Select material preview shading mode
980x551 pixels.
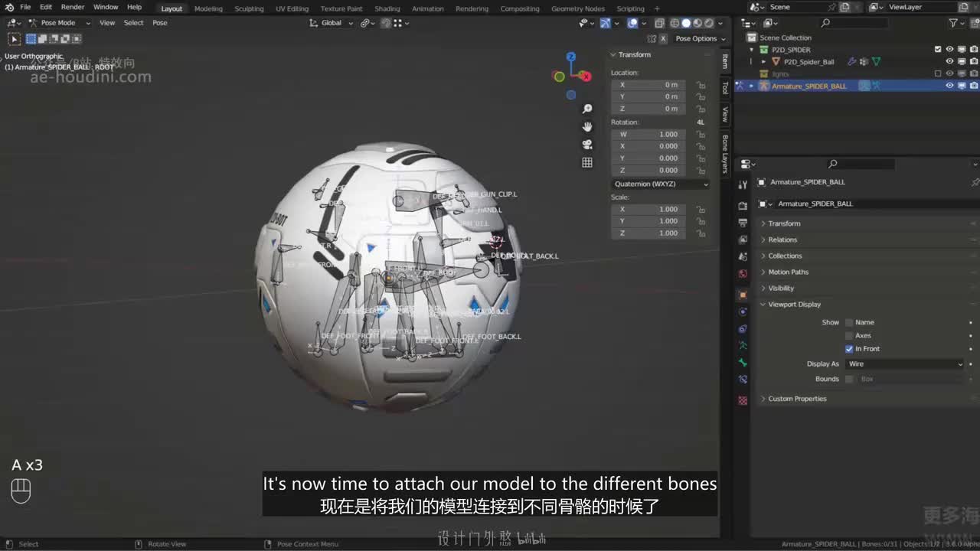pos(697,23)
